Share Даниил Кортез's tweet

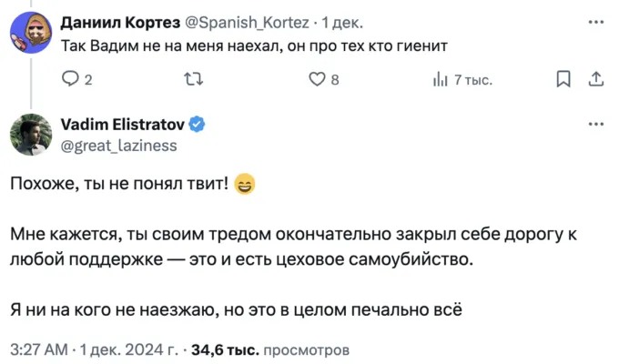pos(596,80)
